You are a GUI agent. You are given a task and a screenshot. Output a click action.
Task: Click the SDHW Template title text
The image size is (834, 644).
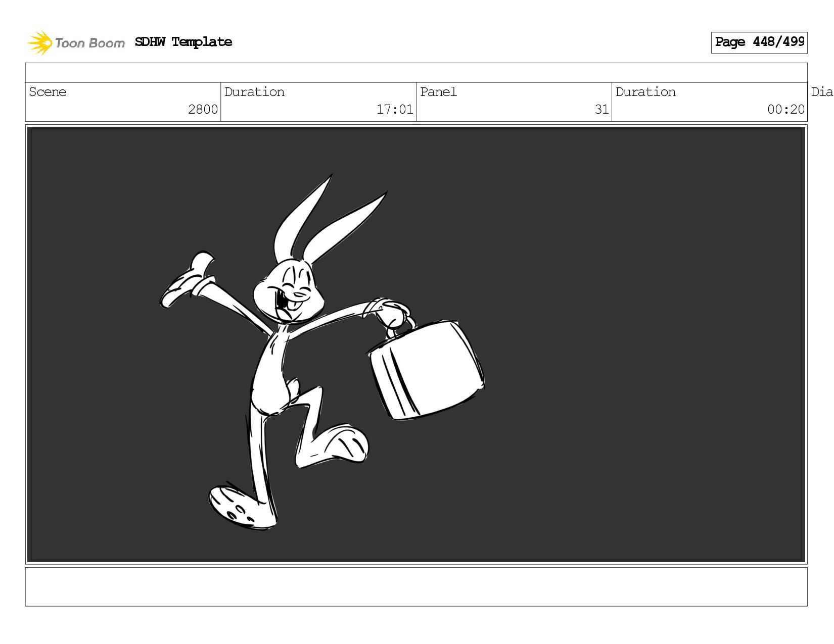click(x=183, y=42)
